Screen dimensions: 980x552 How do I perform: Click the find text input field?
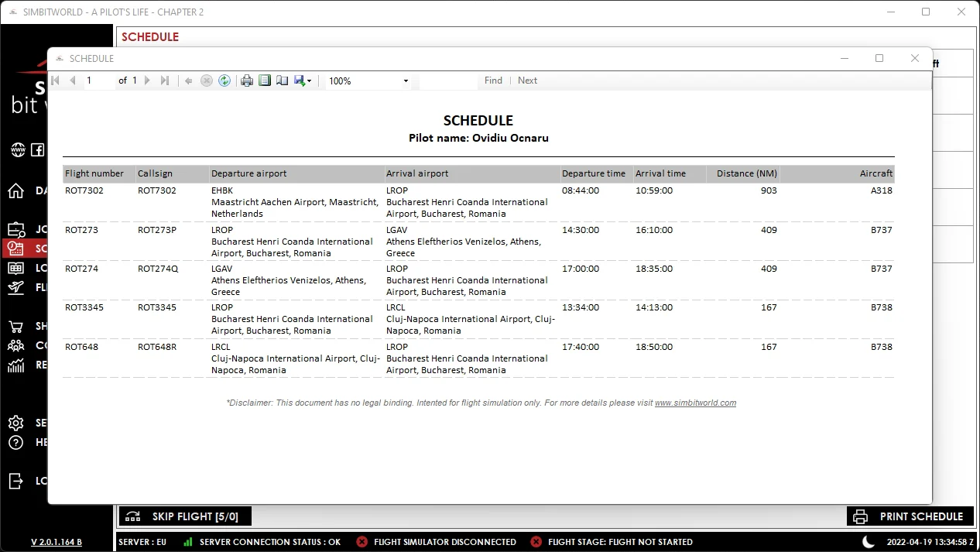point(449,81)
